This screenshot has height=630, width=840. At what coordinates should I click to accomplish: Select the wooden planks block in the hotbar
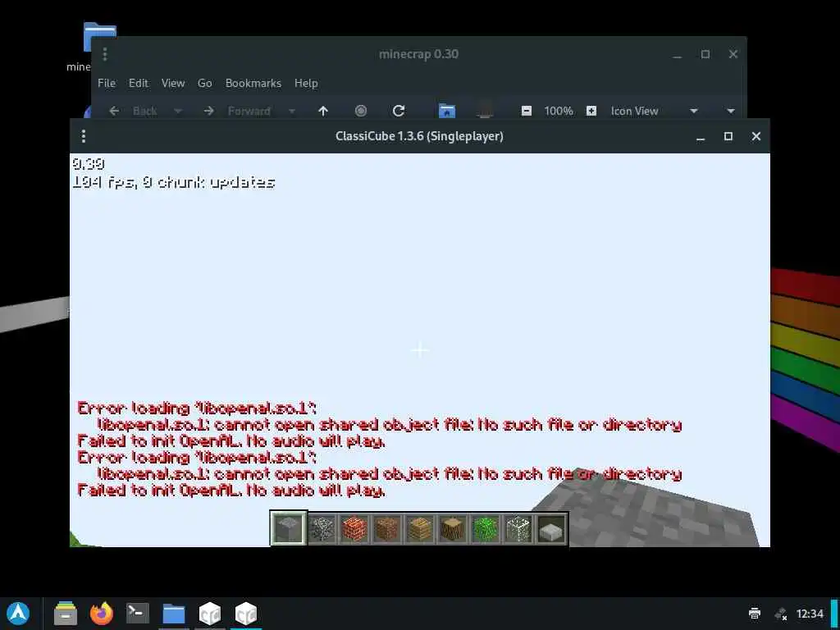pyautogui.click(x=419, y=529)
